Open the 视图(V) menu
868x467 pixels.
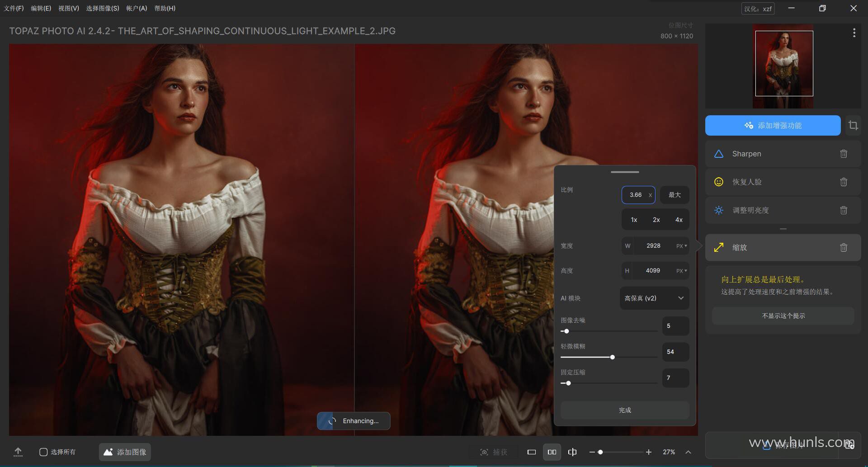point(68,8)
